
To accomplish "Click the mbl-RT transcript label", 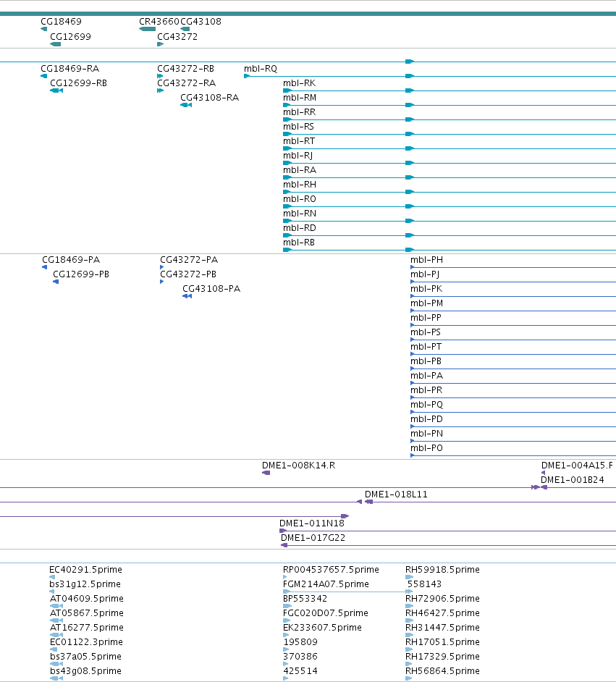I will click(x=299, y=141).
